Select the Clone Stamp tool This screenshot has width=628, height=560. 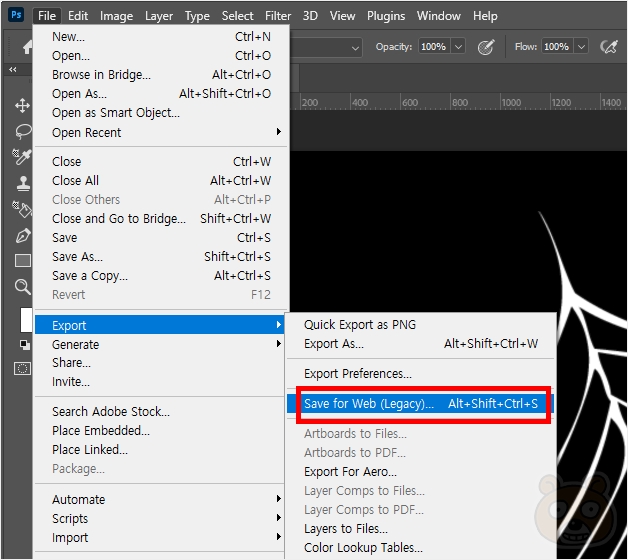coord(23,183)
